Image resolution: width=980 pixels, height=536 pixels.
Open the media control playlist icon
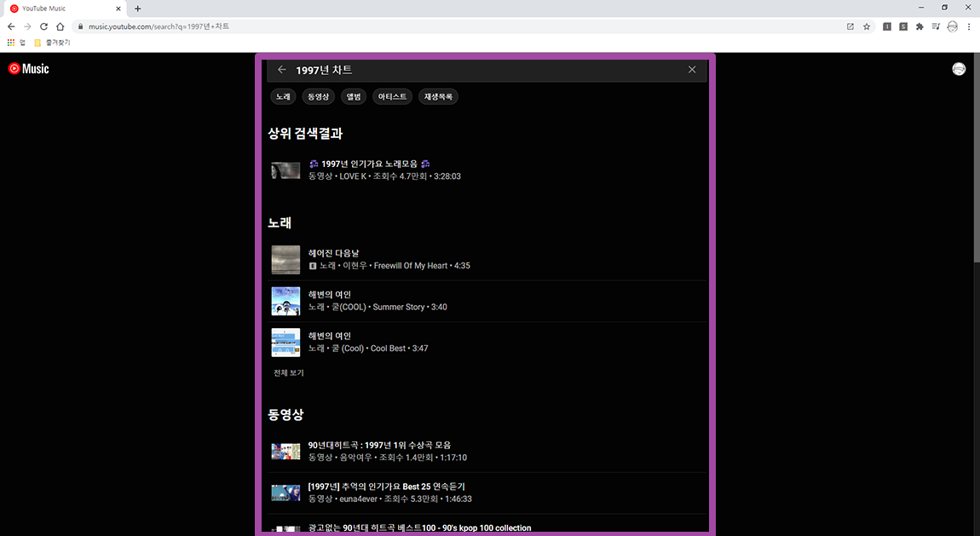pos(936,26)
